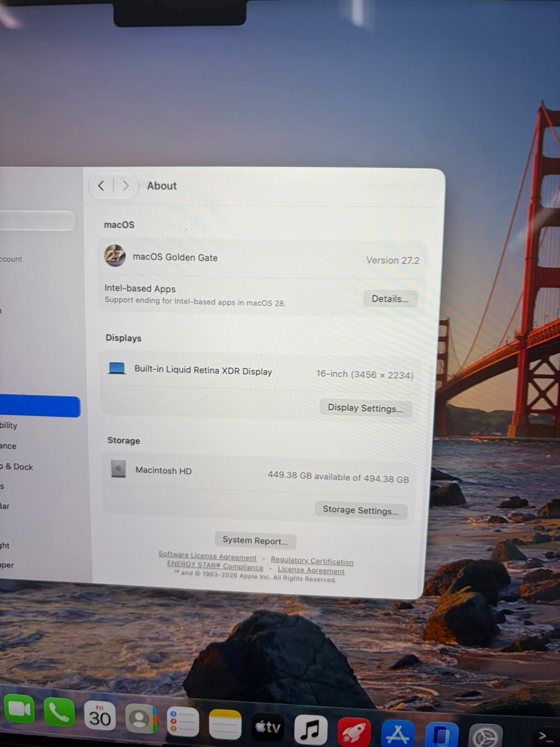Image resolution: width=560 pixels, height=747 pixels.
Task: Click the sidebar search field
Action: tap(37, 220)
